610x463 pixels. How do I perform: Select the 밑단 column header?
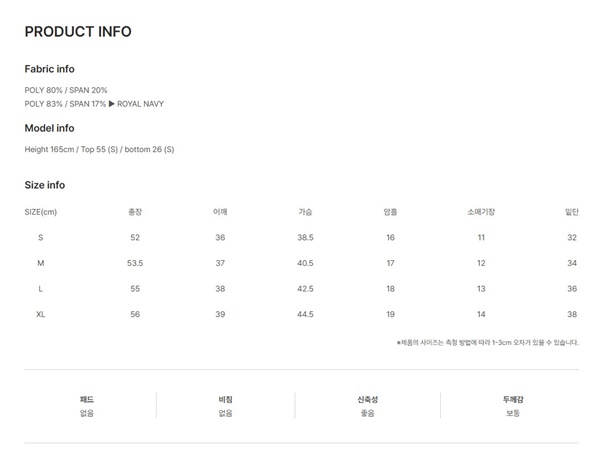click(572, 211)
